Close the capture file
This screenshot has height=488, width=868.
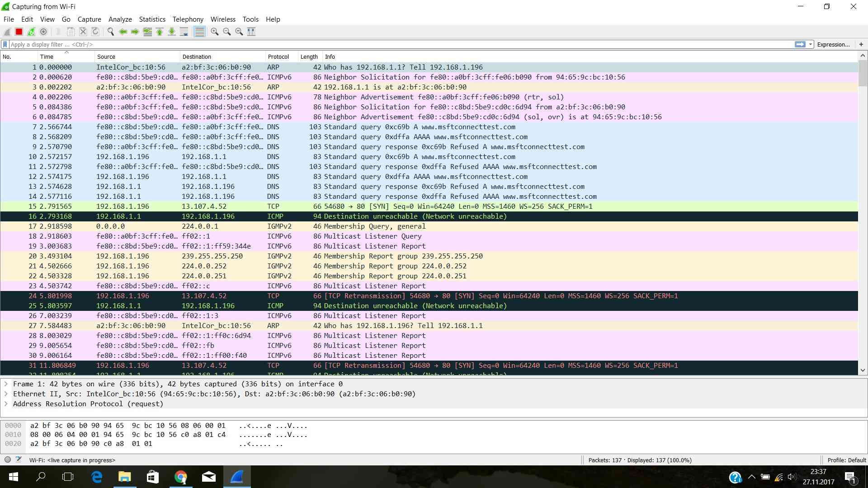pyautogui.click(x=83, y=32)
